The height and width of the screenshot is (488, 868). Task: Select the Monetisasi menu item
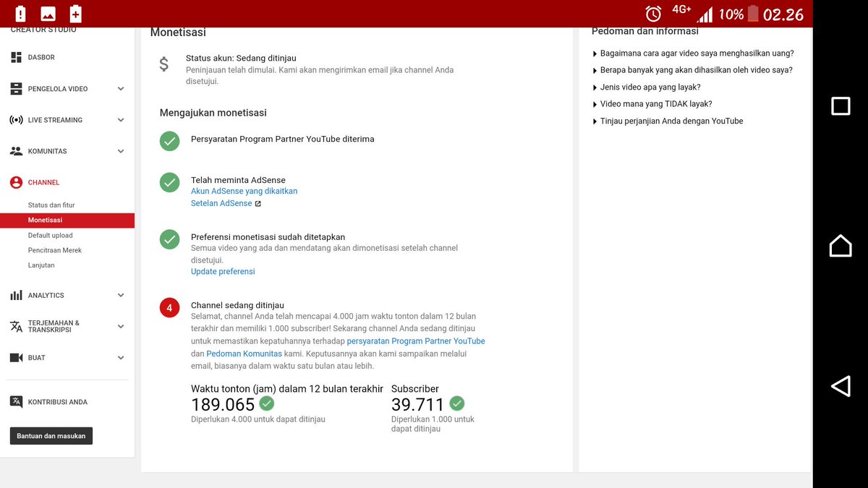(x=67, y=221)
